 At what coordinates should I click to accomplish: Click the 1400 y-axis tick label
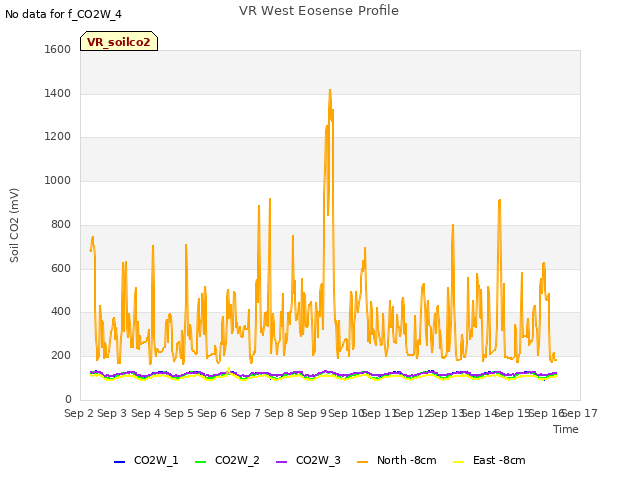(58, 93)
